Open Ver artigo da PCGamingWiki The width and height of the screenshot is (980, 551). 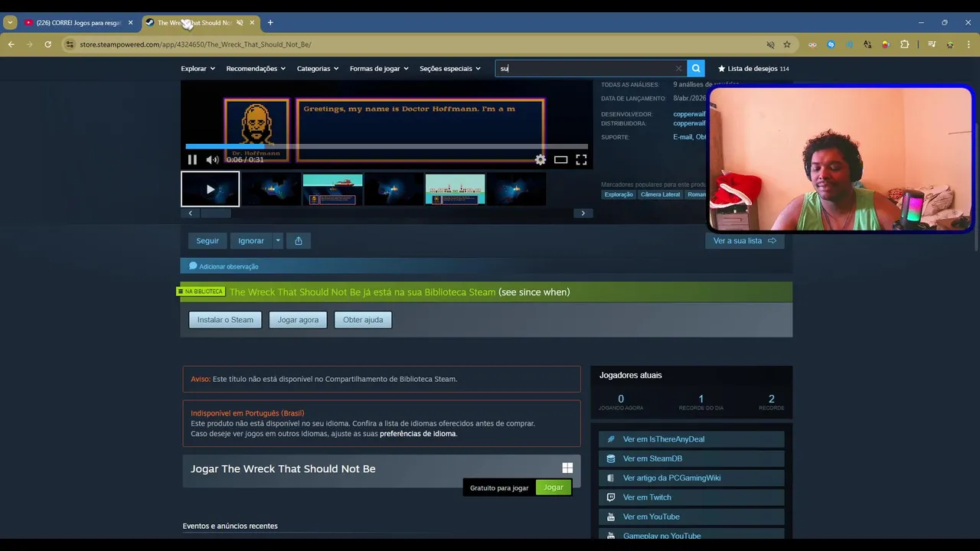coord(691,478)
